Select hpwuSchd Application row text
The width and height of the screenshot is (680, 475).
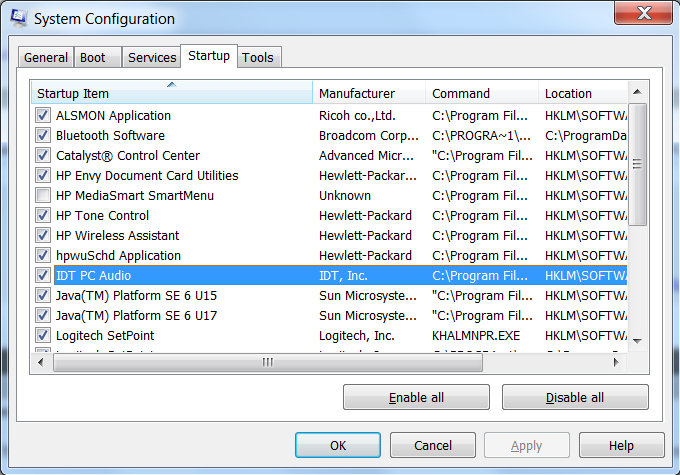[118, 255]
